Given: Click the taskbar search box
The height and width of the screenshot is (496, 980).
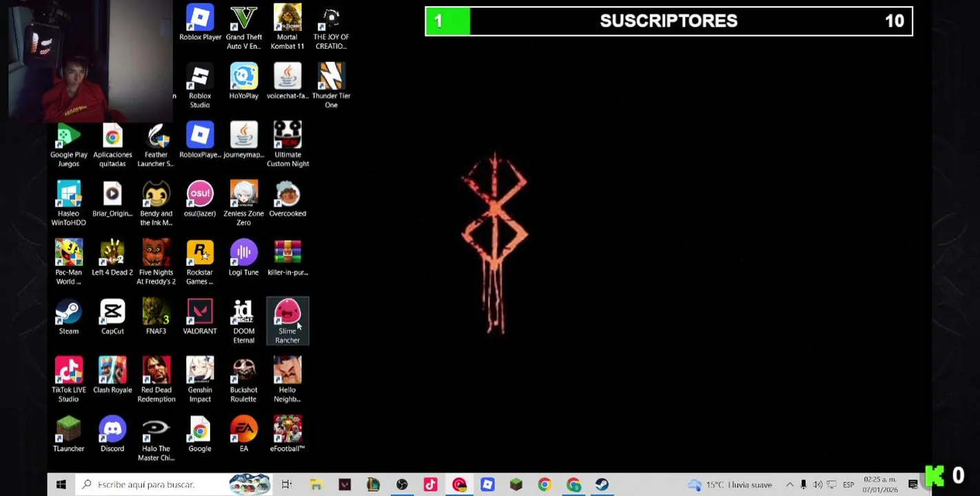Looking at the screenshot, I should [x=174, y=484].
